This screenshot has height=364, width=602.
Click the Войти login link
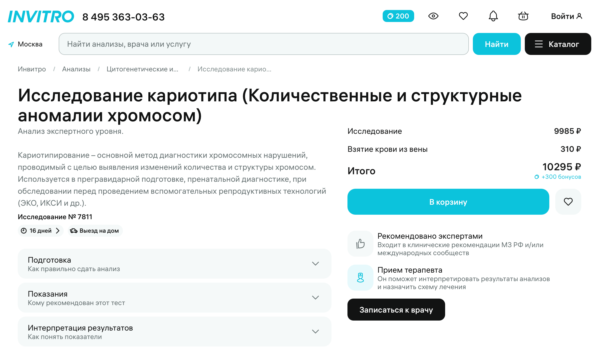click(x=567, y=16)
